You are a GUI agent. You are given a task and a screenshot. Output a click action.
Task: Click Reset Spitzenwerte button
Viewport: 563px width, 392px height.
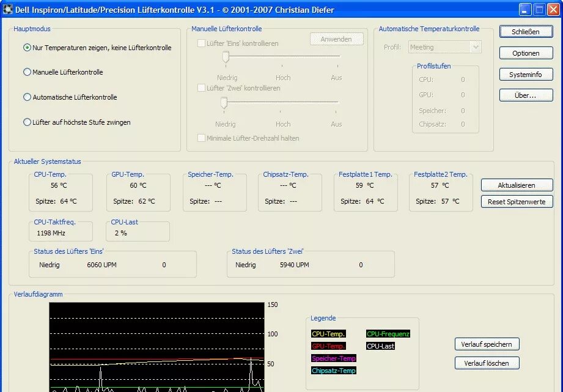click(517, 202)
